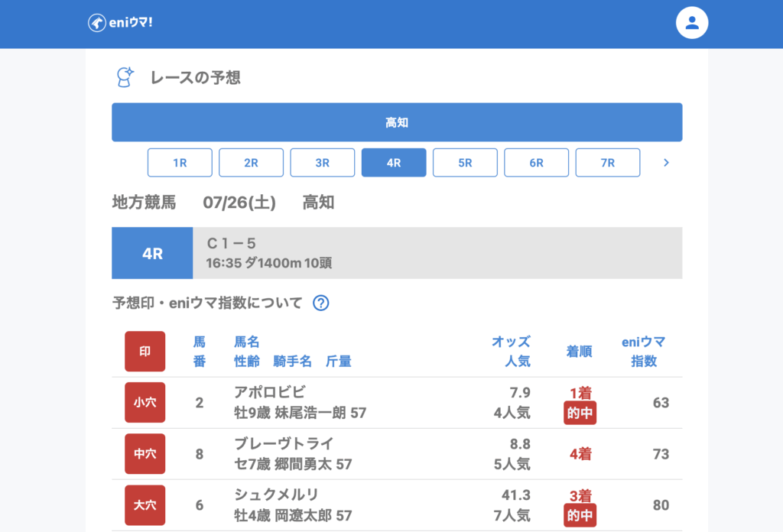Open the user account profile icon
This screenshot has height=532, width=783.
click(692, 23)
